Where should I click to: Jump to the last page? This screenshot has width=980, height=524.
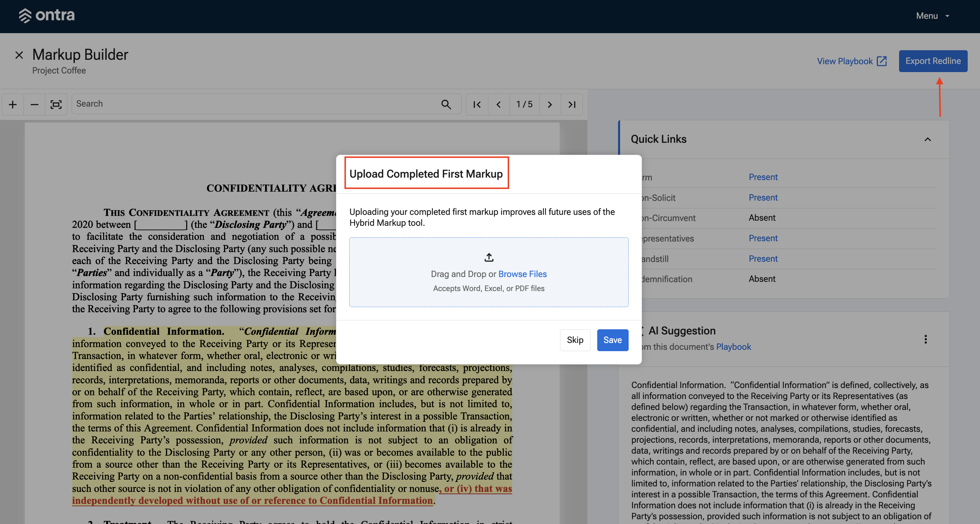[x=572, y=104]
